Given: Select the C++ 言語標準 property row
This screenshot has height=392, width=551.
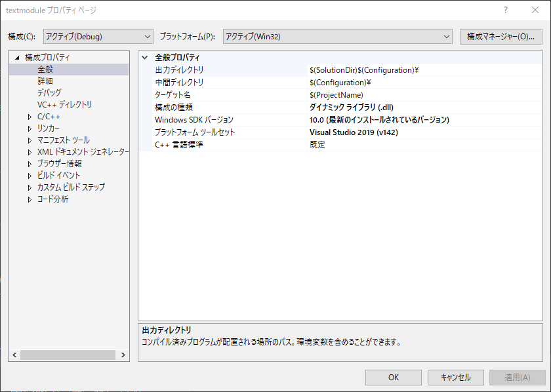Looking at the screenshot, I should coord(347,145).
